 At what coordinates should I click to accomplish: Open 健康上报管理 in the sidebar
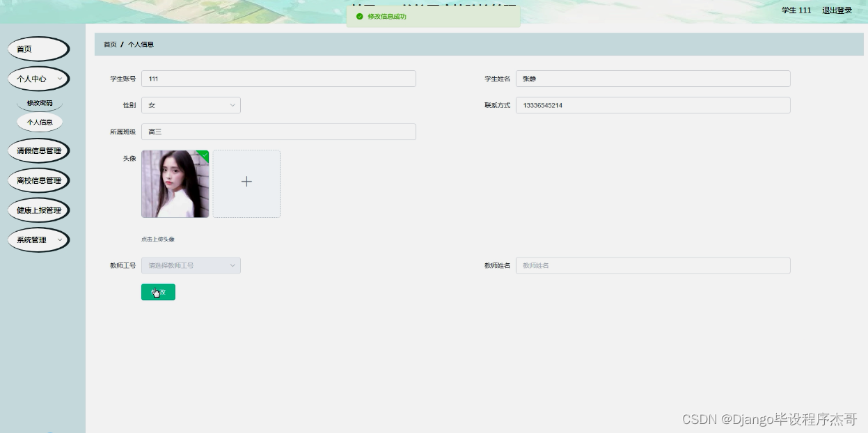[x=38, y=210]
